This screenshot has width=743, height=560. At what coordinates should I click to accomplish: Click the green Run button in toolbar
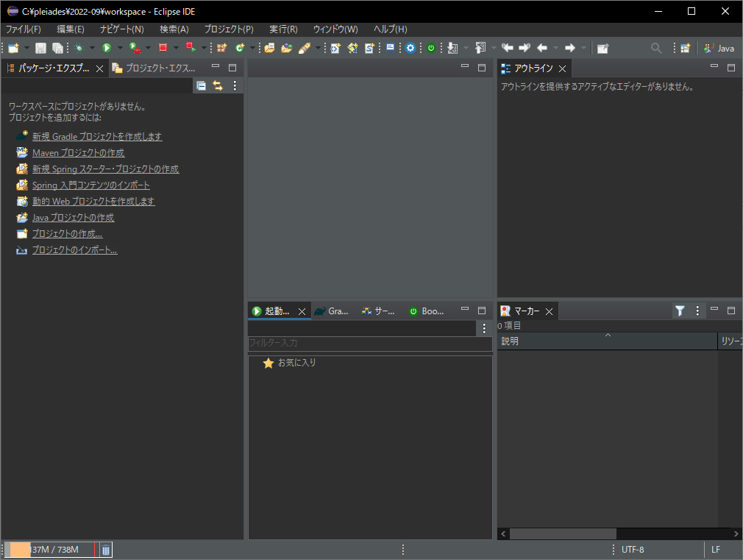[107, 48]
